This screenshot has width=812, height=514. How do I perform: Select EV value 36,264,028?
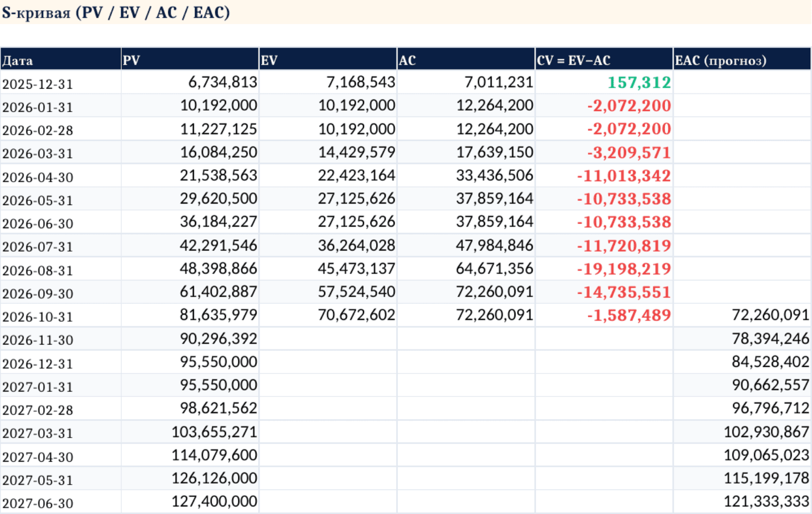point(357,245)
